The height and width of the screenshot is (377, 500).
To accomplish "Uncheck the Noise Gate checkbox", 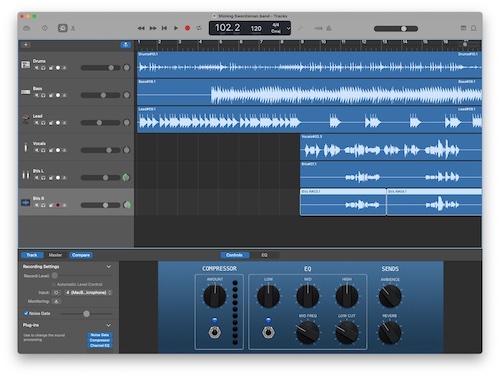I will (26, 313).
